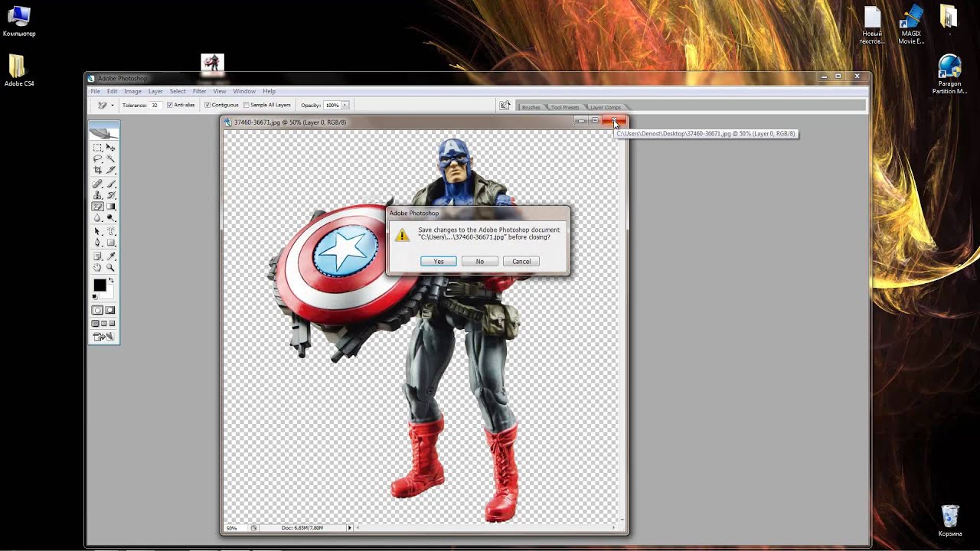Image resolution: width=980 pixels, height=551 pixels.
Task: Select the Type tool
Action: [x=110, y=231]
